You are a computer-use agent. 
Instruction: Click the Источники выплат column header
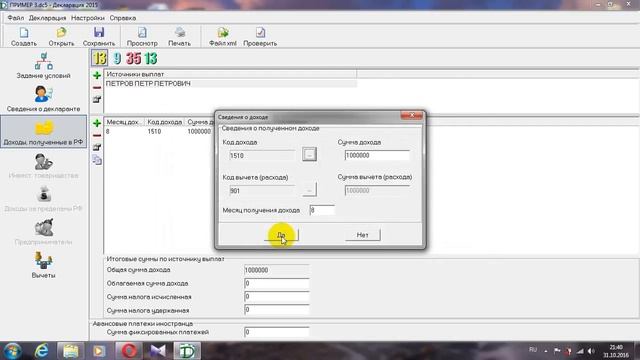coord(231,74)
